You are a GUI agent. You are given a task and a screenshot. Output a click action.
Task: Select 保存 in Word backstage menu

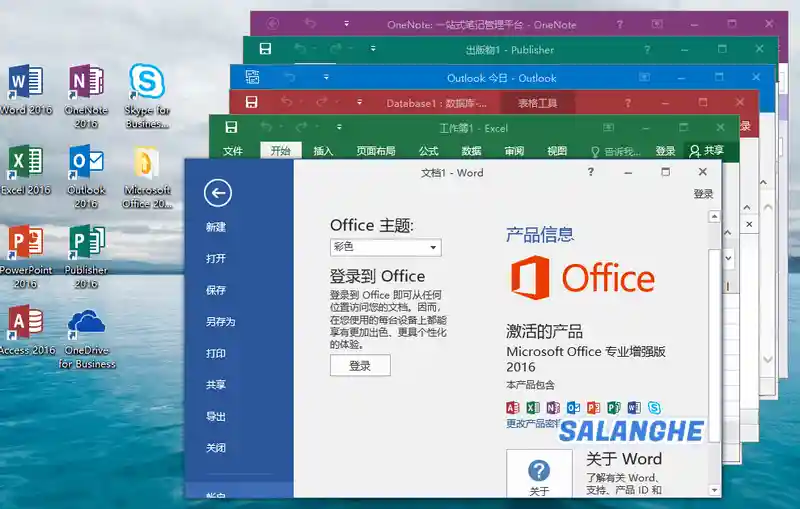click(216, 290)
